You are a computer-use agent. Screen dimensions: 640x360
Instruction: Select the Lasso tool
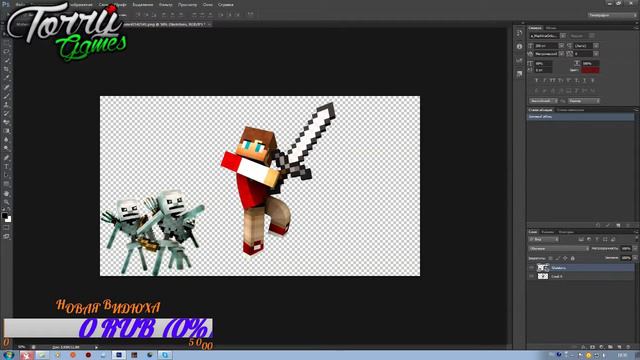tap(7, 52)
